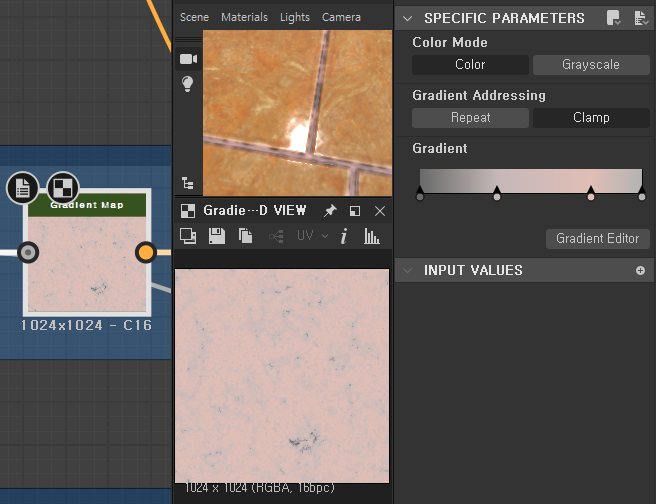Open the Camera menu
Viewport: 656px width, 504px height.
[x=341, y=17]
